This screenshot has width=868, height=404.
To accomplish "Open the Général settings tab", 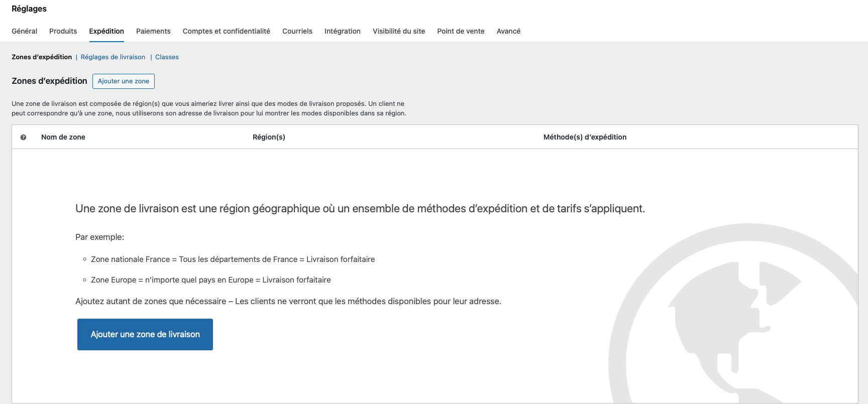I will coord(24,31).
